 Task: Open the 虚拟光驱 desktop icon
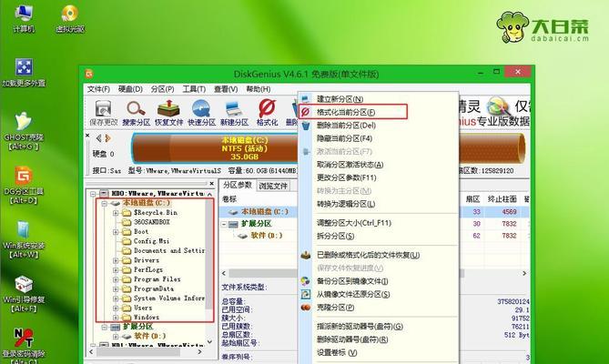coord(70,18)
